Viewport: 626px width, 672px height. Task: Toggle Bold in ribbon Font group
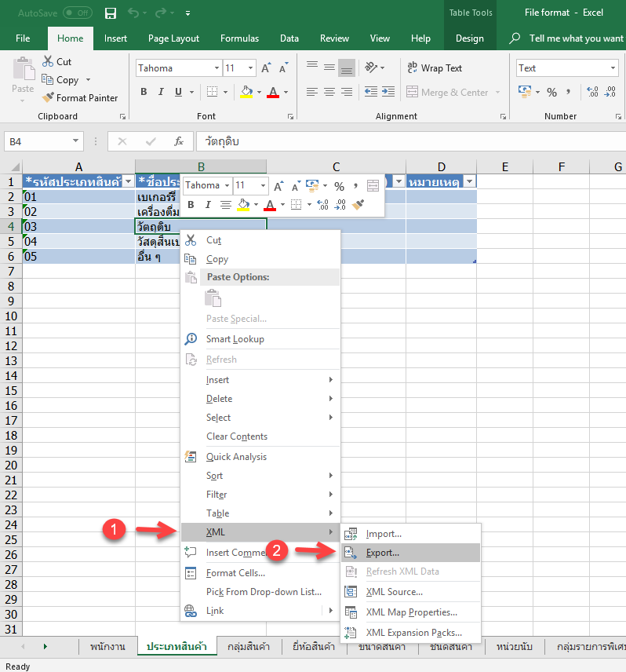(x=144, y=92)
